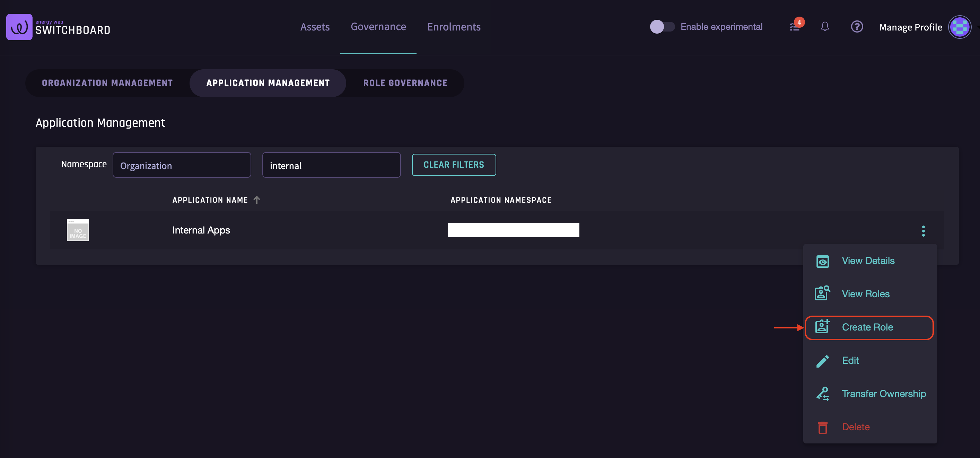
Task: Choose View Roles menu entry
Action: [x=865, y=294]
